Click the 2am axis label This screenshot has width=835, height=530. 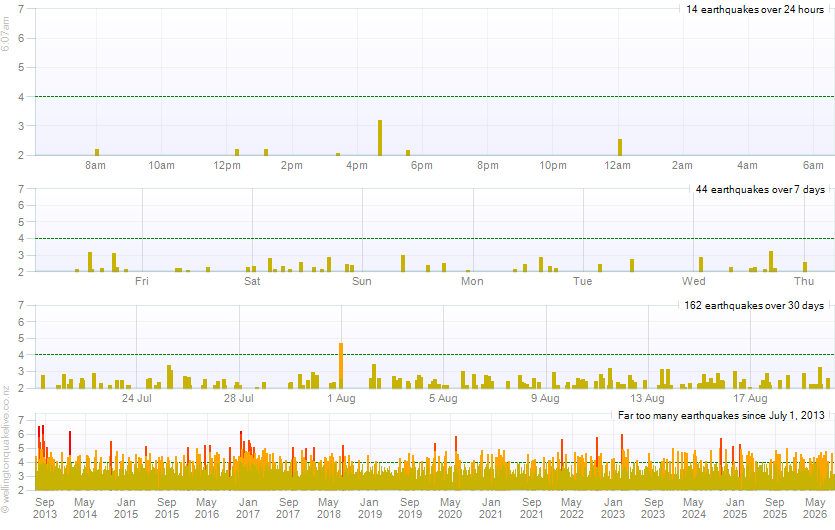682,166
